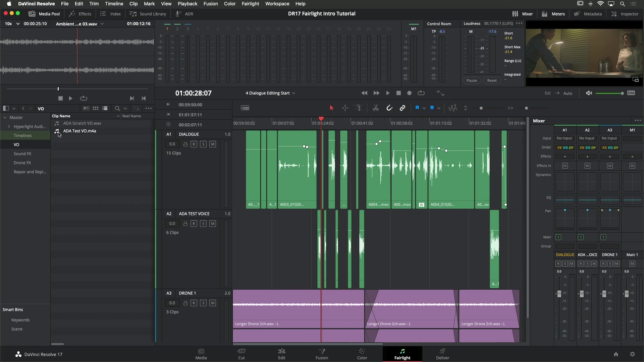Solo the DIALOGUE track A1
Screen dimensions: 644x362
[x=203, y=144]
